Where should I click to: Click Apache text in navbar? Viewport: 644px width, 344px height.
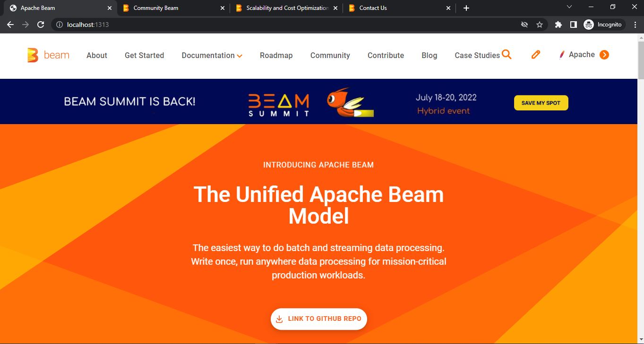click(x=582, y=54)
